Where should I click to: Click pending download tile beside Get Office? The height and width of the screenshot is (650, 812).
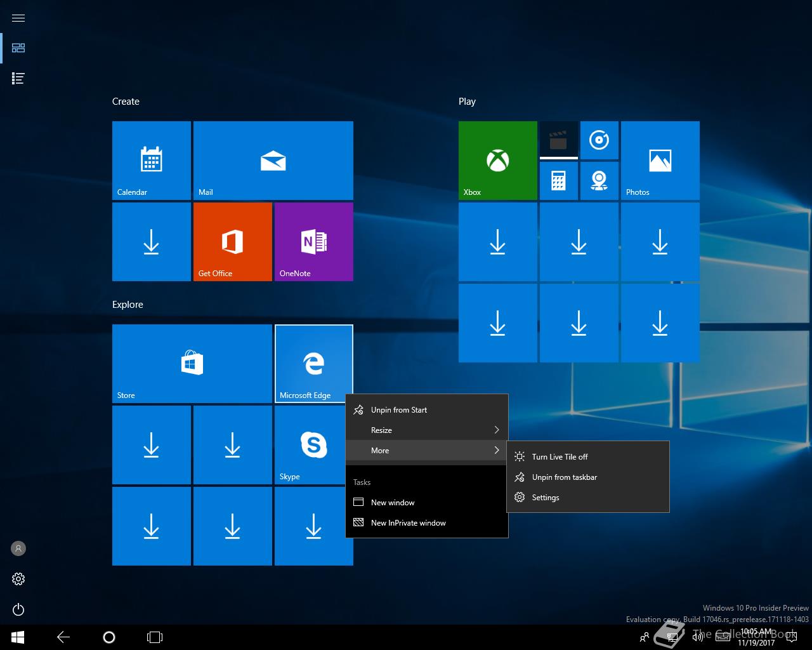152,242
